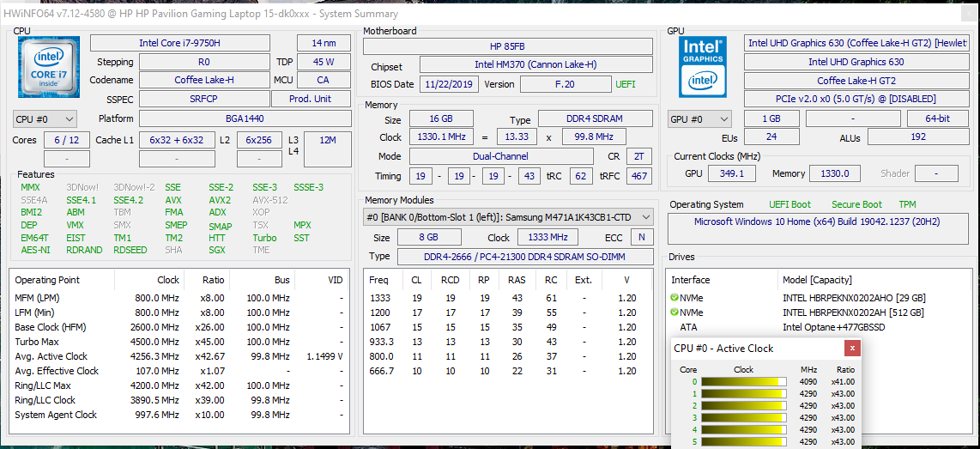Click the 6 / 12 cores field
This screenshot has width=980, height=449.
pyautogui.click(x=67, y=140)
